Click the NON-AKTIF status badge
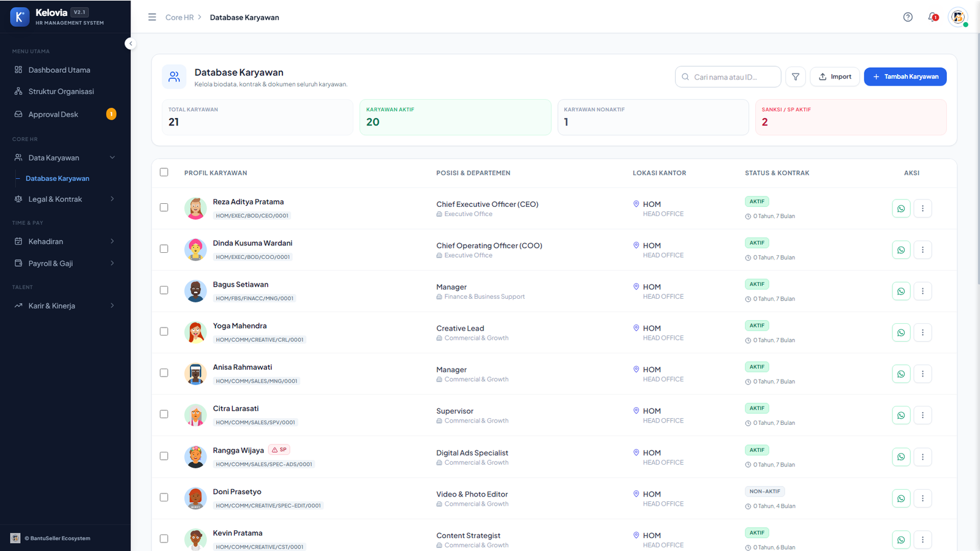The image size is (980, 551). coord(765,491)
